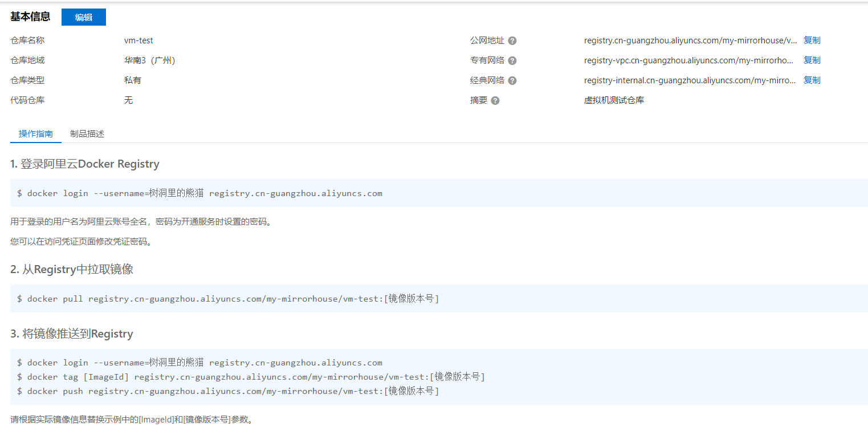The width and height of the screenshot is (868, 439).
Task: Click the registry-internal address text
Action: point(690,80)
